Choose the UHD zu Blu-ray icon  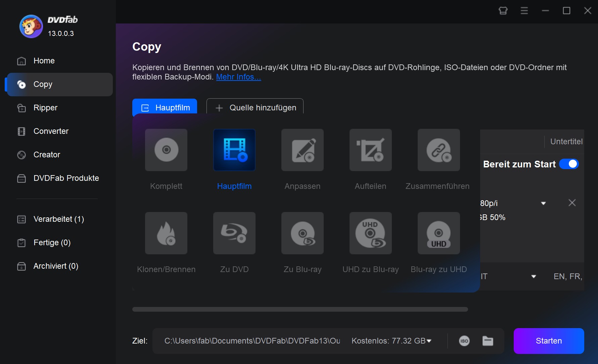pos(371,233)
